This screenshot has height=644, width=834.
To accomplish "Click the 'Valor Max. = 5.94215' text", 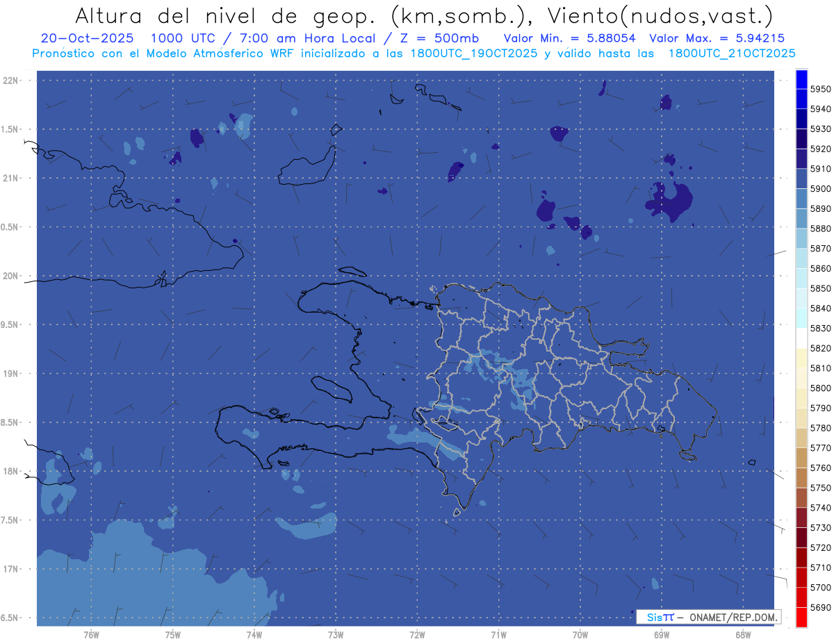I will point(717,38).
